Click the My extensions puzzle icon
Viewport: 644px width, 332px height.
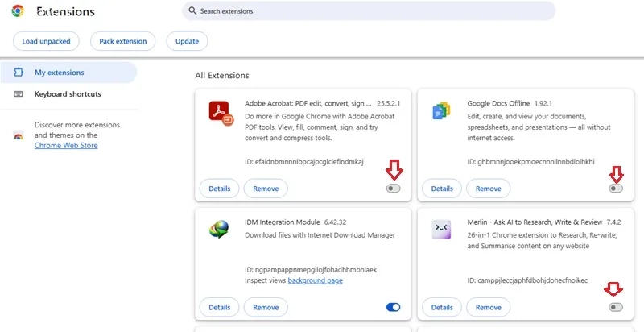coord(19,73)
